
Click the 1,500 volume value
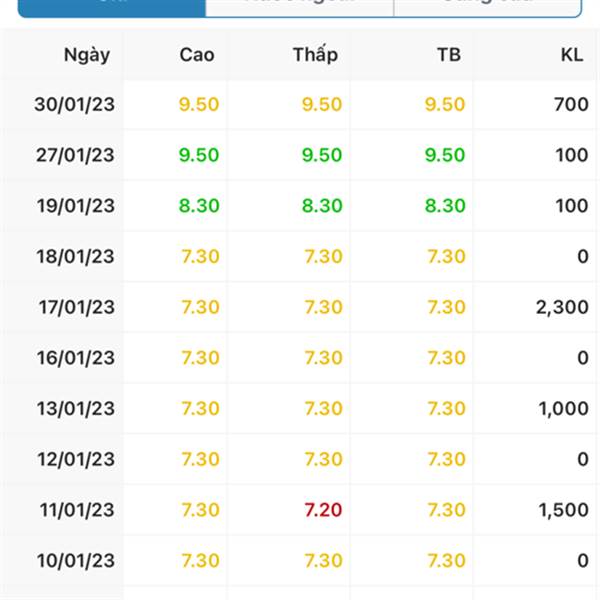563,510
